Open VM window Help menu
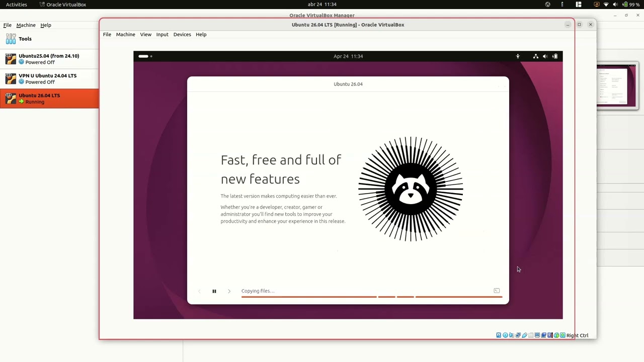This screenshot has height=362, width=644. coord(201,34)
